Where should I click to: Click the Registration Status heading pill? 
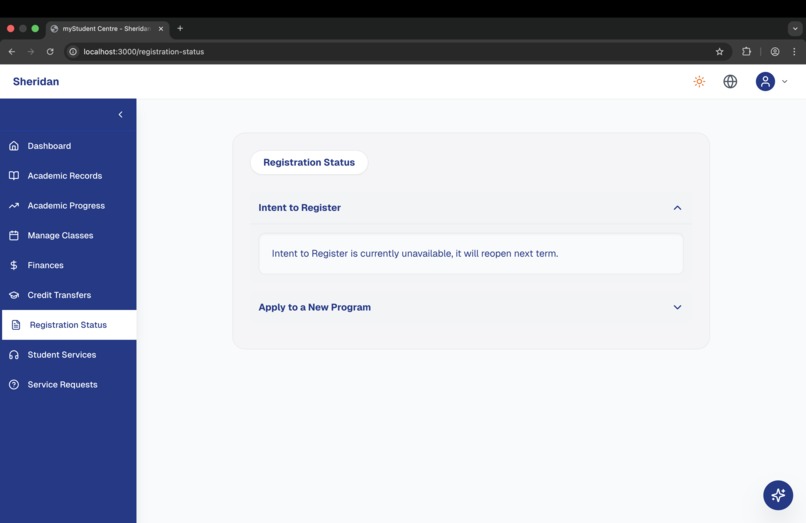point(309,163)
